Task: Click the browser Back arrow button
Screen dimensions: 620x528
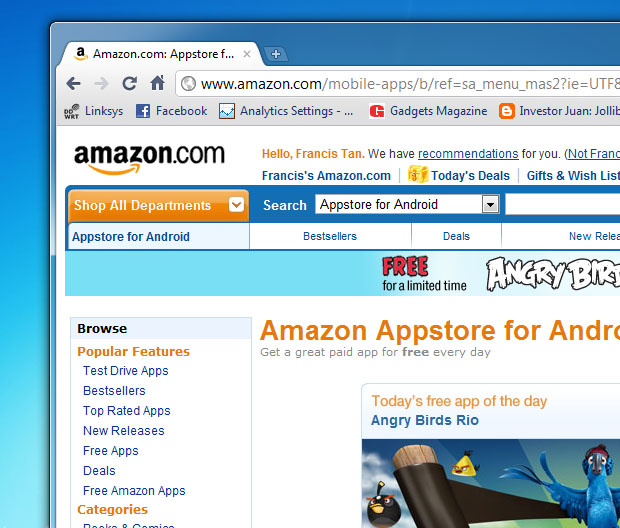Action: click(x=73, y=83)
